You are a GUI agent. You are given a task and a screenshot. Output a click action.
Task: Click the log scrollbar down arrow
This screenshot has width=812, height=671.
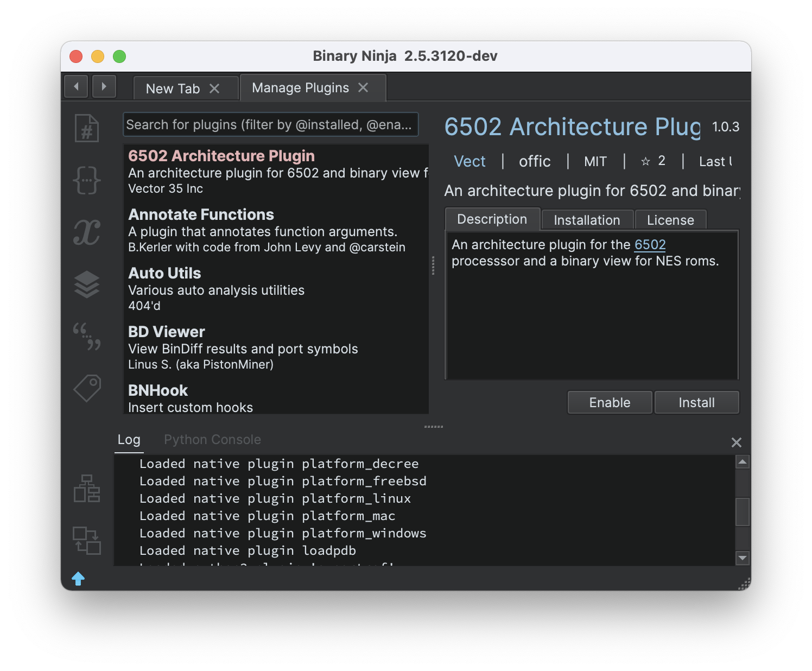click(743, 558)
